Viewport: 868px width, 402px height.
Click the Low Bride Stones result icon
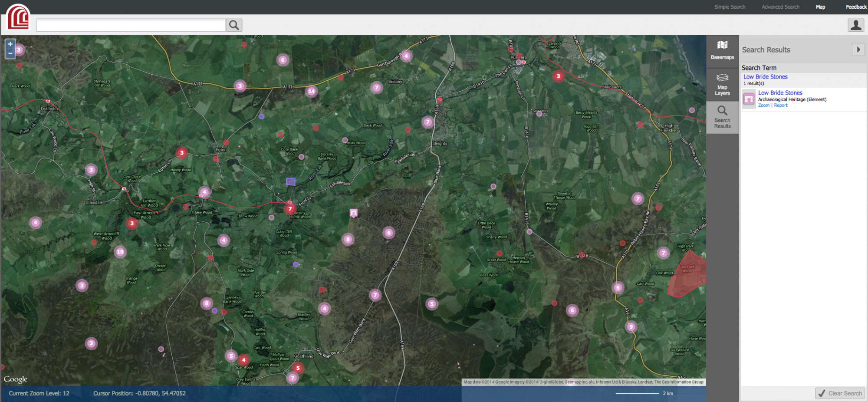click(x=749, y=99)
